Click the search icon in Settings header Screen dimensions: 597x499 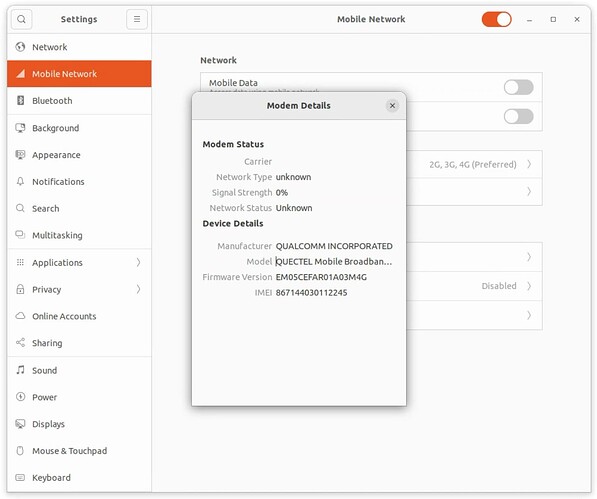pos(21,19)
